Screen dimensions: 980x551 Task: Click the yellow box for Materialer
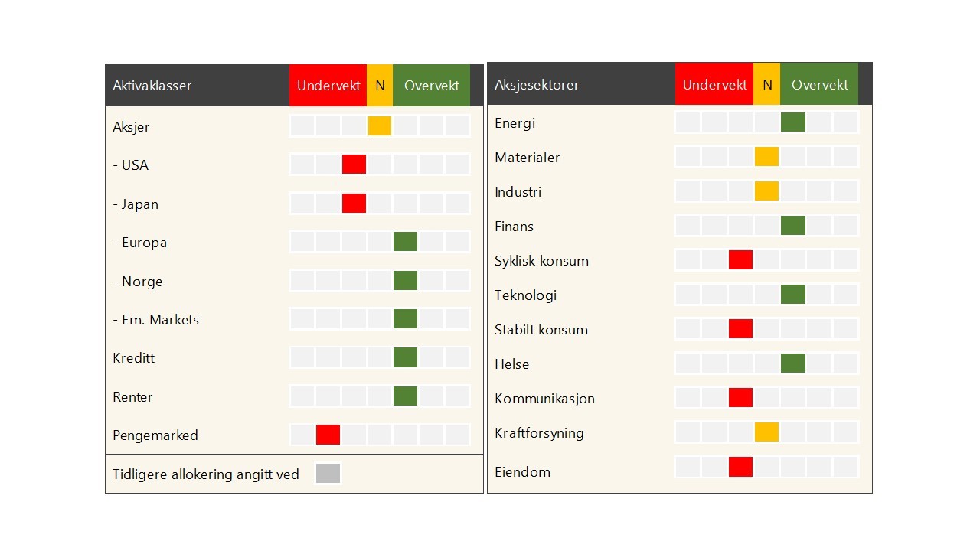coord(766,157)
